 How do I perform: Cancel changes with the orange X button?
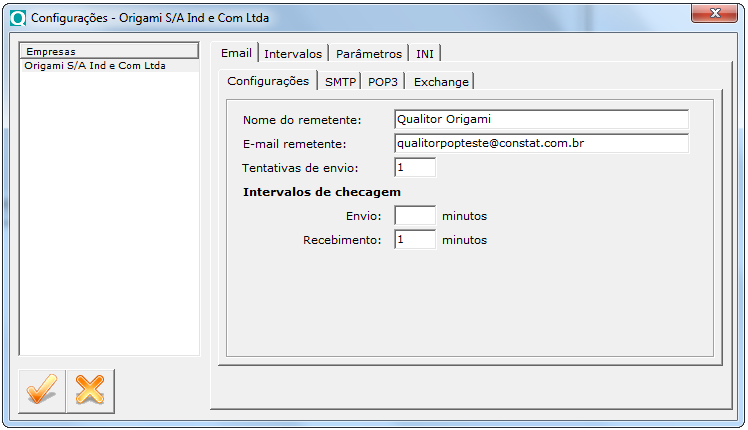(x=90, y=391)
